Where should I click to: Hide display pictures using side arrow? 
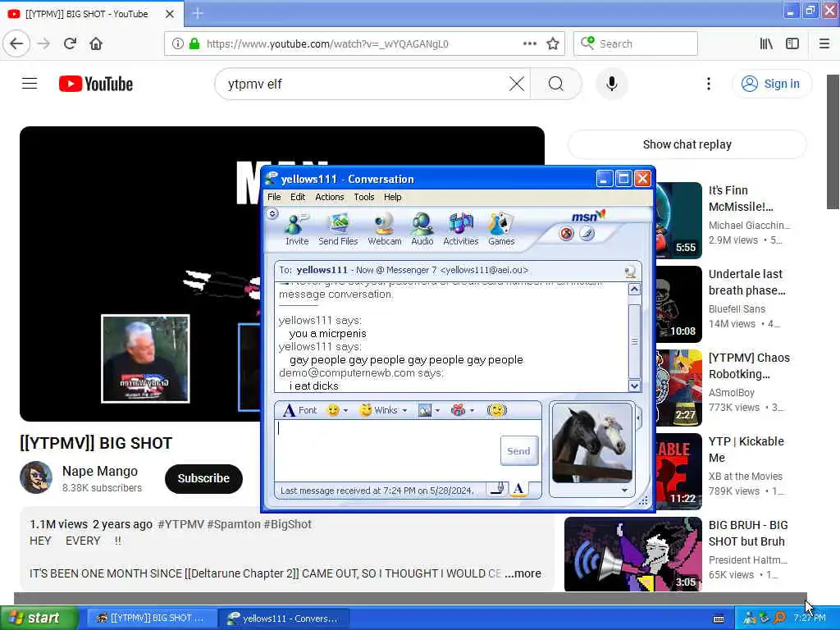[638, 418]
